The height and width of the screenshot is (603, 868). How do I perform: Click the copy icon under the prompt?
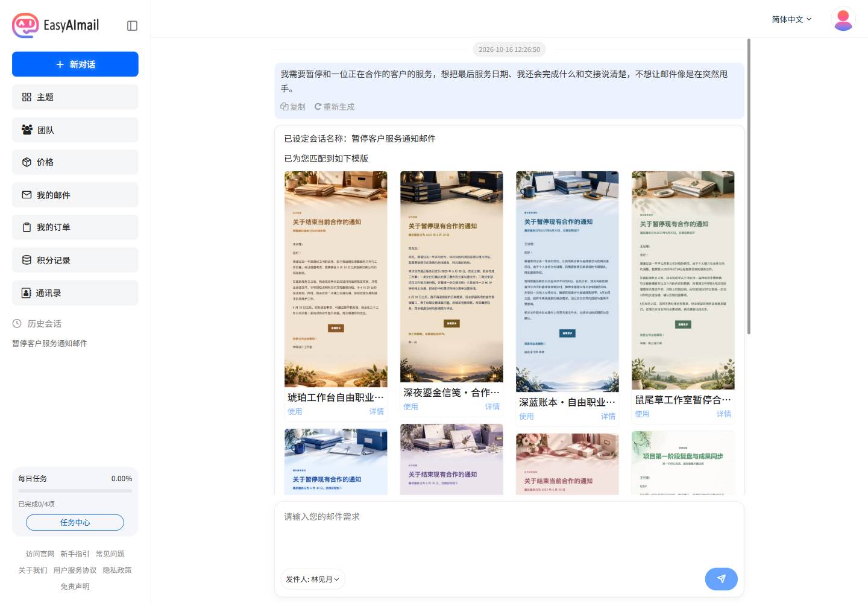pos(285,107)
